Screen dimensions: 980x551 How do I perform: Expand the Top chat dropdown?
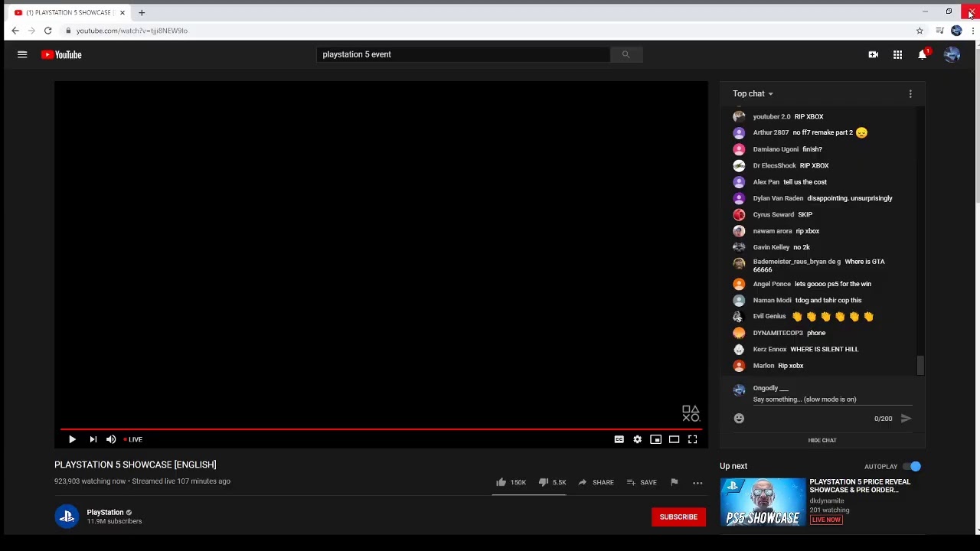pos(753,93)
